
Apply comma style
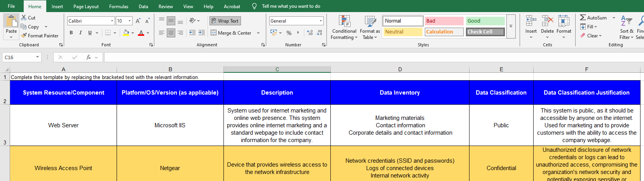[x=298, y=33]
